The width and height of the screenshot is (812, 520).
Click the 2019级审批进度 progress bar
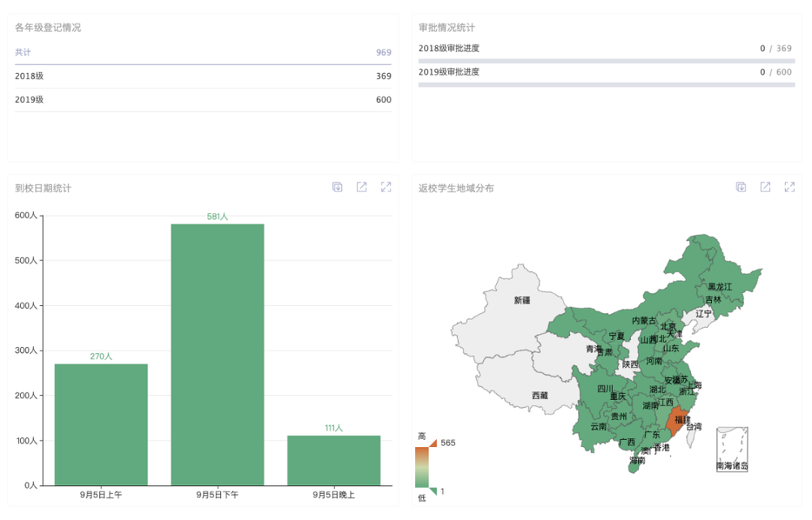[606, 84]
